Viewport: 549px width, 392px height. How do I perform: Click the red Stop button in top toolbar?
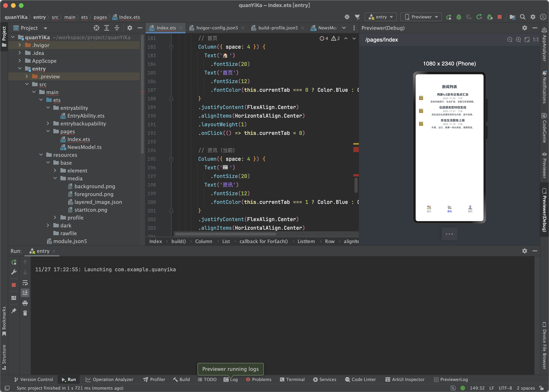[500, 17]
